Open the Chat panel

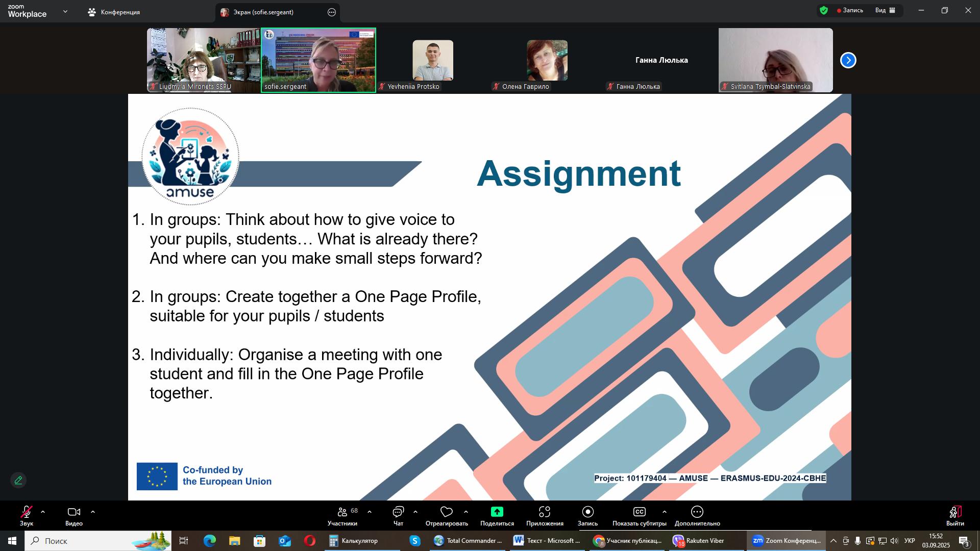coord(398,512)
